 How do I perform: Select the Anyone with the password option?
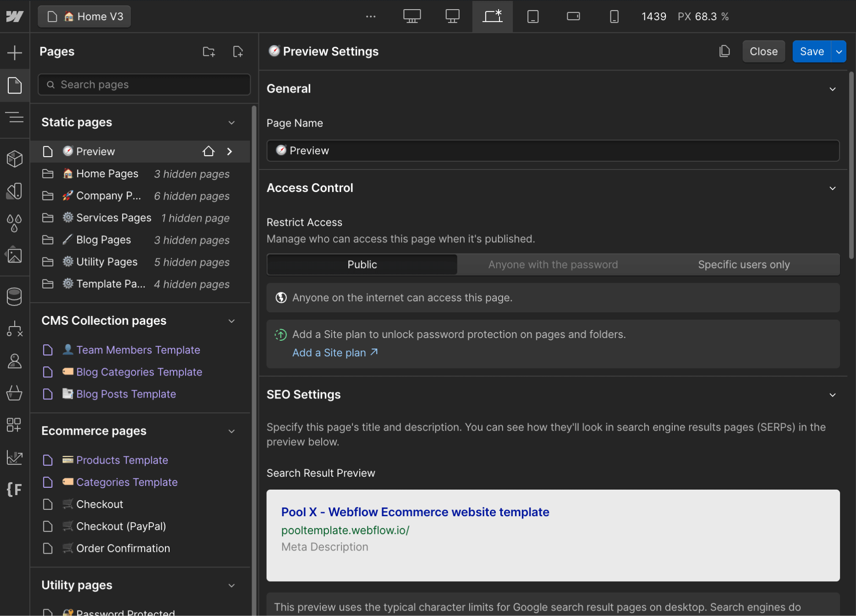553,264
